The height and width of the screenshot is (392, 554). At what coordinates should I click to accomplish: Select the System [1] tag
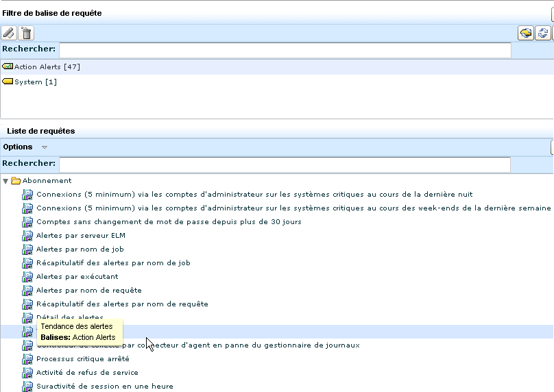click(36, 82)
